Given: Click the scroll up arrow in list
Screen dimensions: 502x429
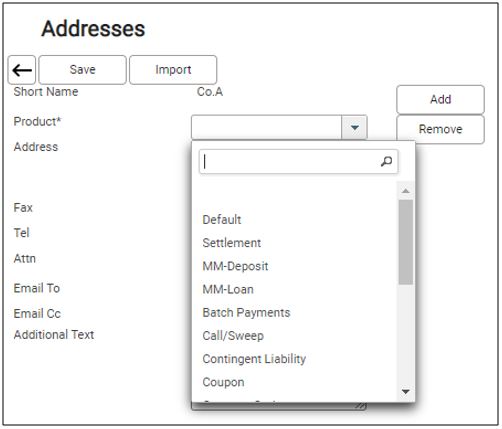Looking at the screenshot, I should click(x=406, y=191).
